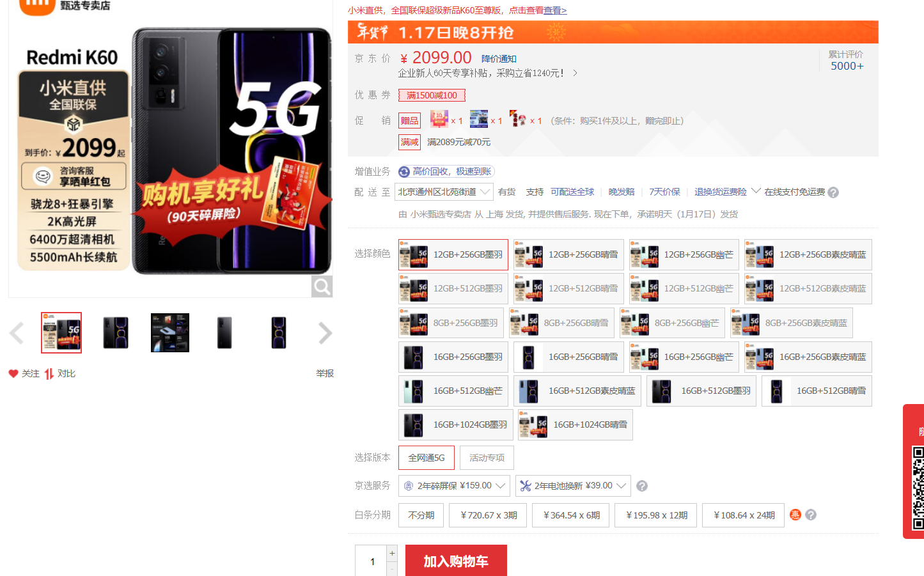
Task: Select fifth thumbnail showing phone front
Action: (x=279, y=332)
